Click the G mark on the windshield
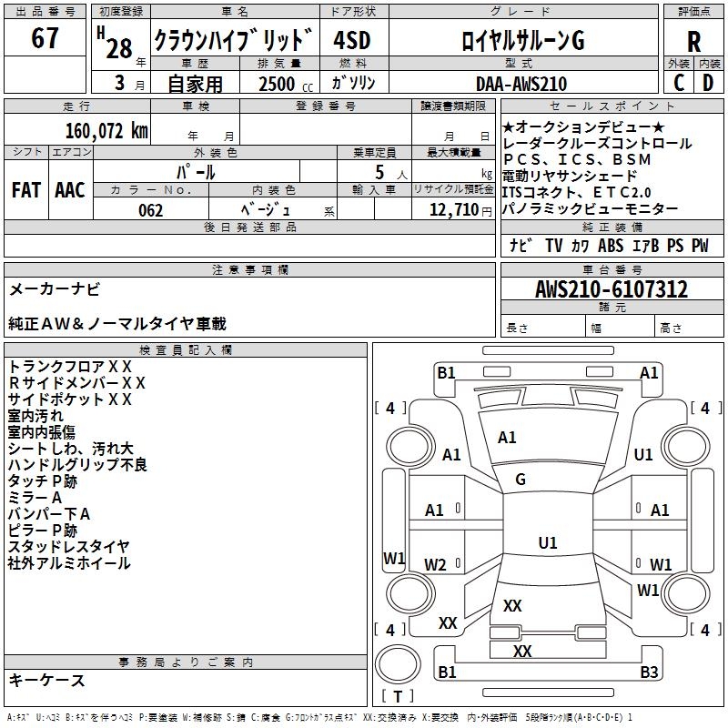The width and height of the screenshot is (728, 728). pyautogui.click(x=521, y=480)
